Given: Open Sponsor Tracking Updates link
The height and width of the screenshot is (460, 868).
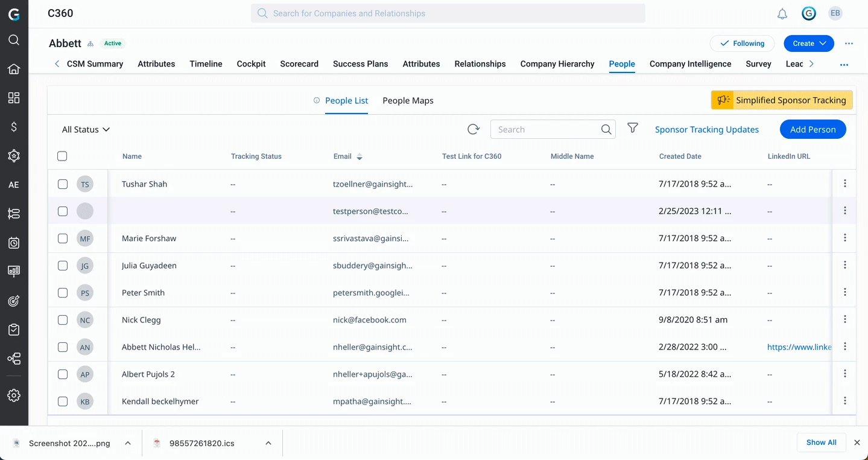Looking at the screenshot, I should click(x=707, y=129).
